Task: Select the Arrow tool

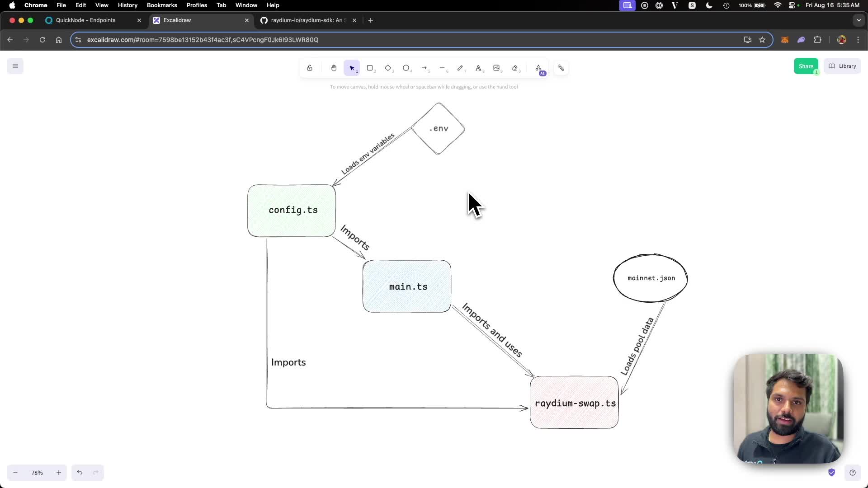Action: (x=425, y=68)
